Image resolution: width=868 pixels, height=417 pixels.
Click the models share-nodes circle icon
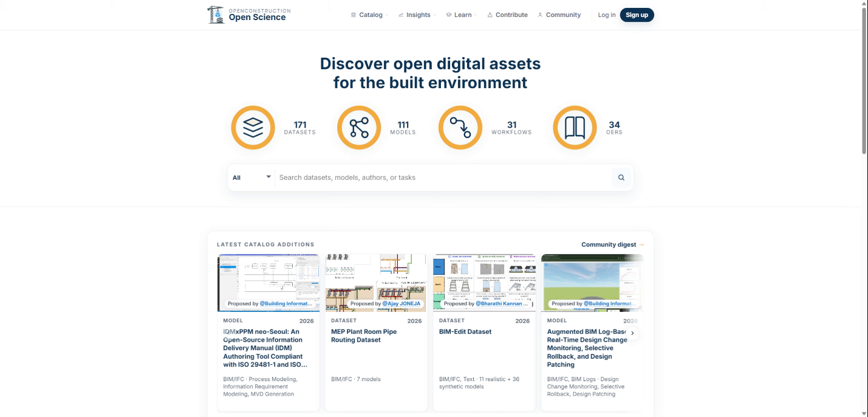pos(359,128)
